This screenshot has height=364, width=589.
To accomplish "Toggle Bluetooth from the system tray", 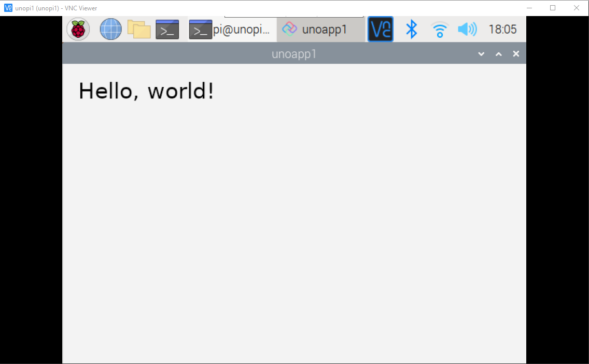I will (412, 30).
